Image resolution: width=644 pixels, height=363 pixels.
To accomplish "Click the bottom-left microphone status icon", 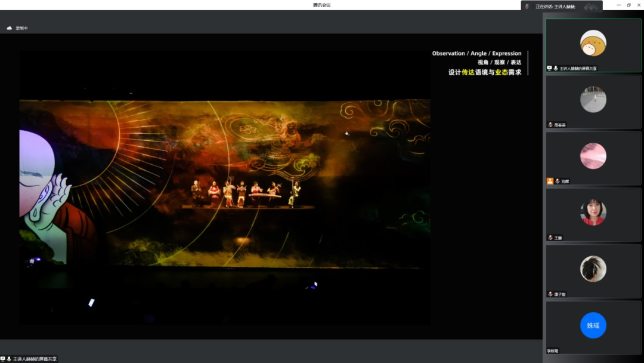I will [9, 359].
